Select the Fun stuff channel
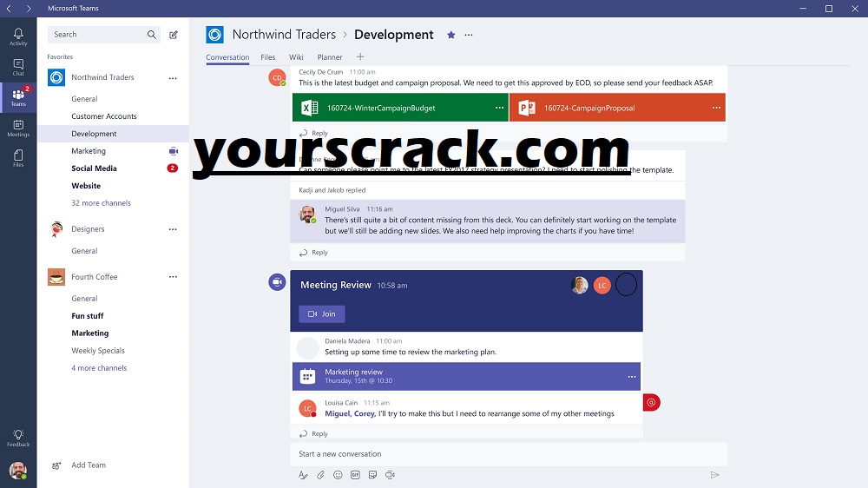868x488 pixels. click(88, 316)
